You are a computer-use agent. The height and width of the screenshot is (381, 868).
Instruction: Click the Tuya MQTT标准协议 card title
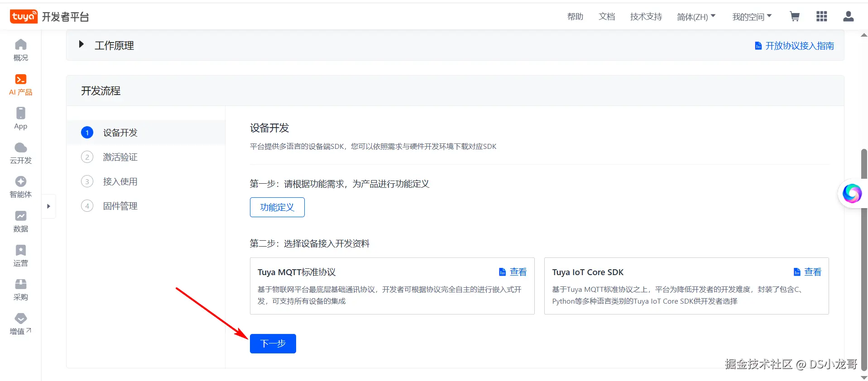click(x=297, y=272)
